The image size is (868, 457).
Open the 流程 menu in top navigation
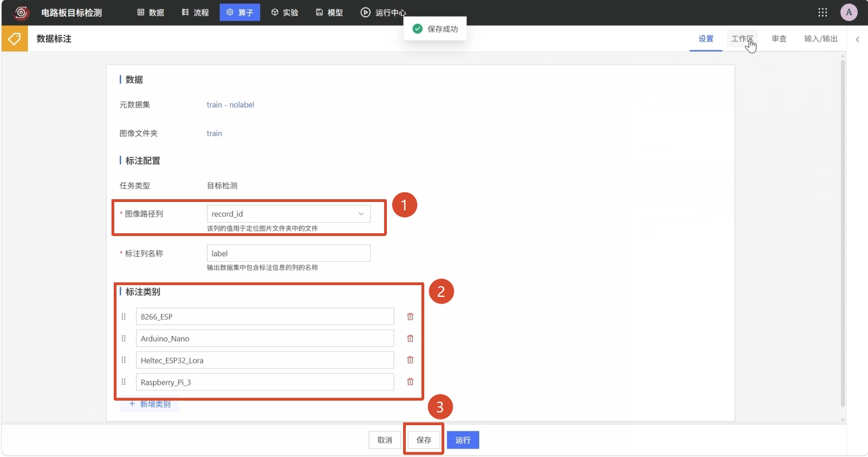click(195, 12)
